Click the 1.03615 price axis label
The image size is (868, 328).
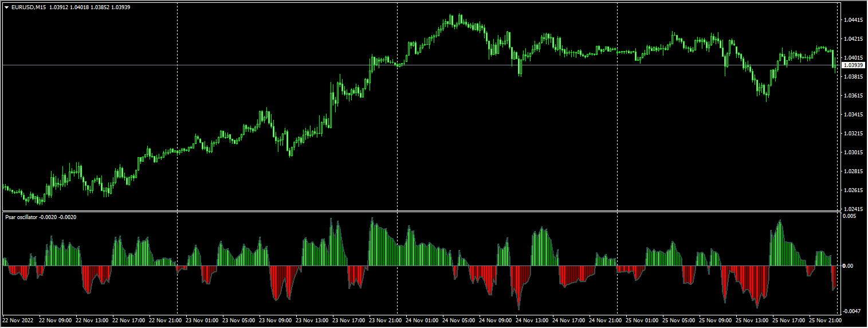(x=853, y=96)
